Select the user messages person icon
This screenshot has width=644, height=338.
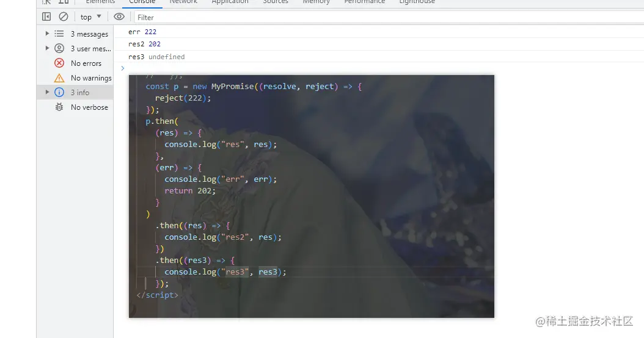pos(59,48)
